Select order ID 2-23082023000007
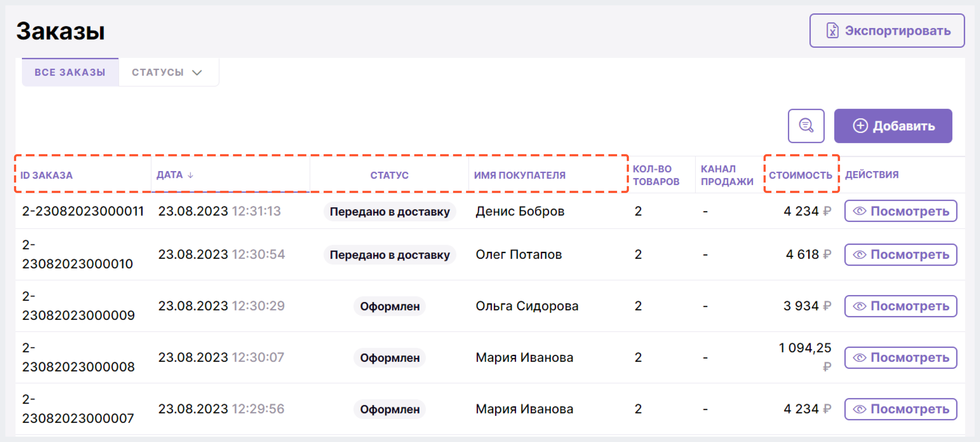Image resolution: width=980 pixels, height=442 pixels. pyautogui.click(x=78, y=409)
